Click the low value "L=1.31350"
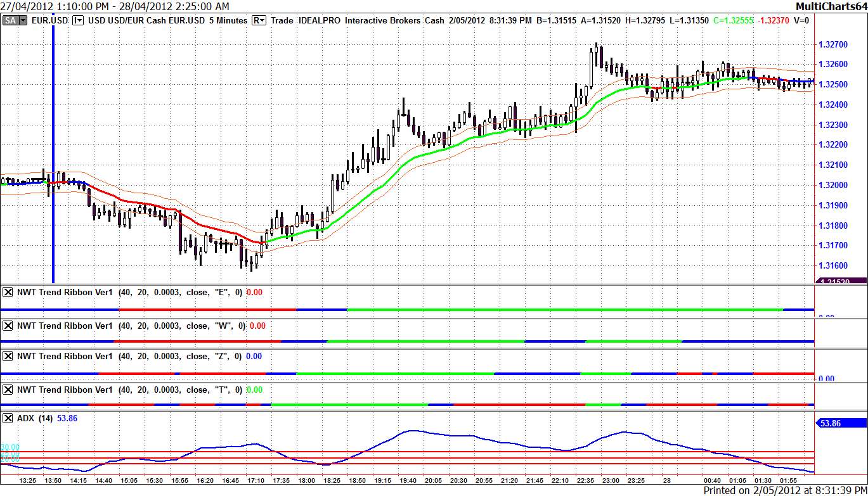868x496 pixels. 689,20
